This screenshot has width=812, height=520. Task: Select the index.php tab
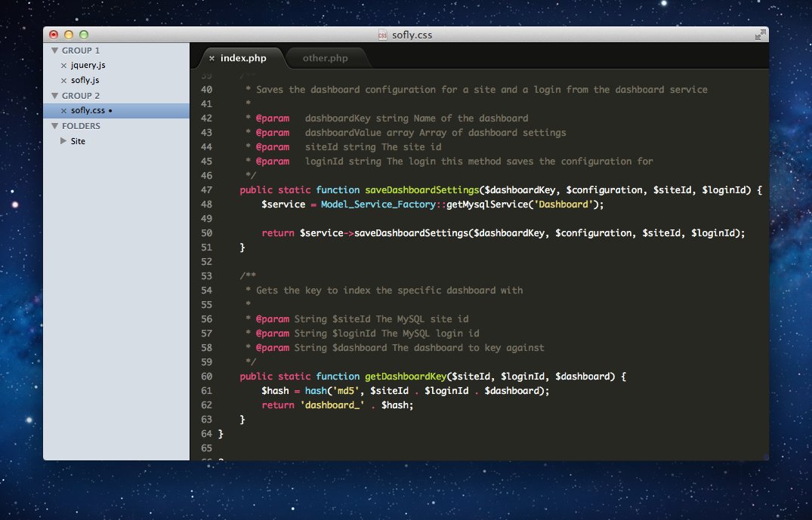[x=243, y=58]
